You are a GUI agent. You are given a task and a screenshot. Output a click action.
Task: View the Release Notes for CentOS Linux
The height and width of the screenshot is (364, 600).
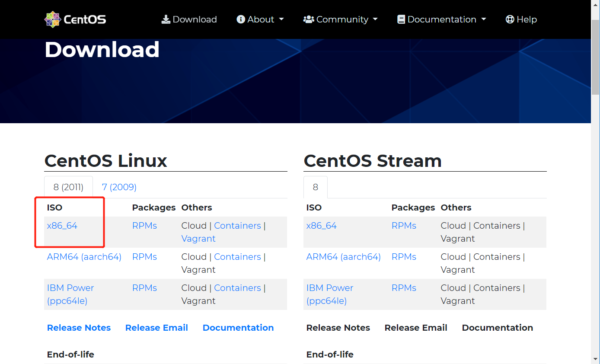79,327
